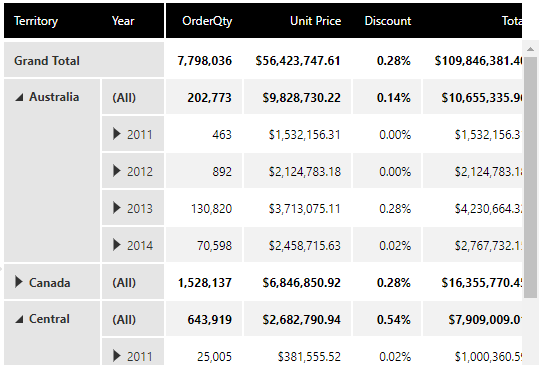Expand Australia year 2011

[117, 134]
